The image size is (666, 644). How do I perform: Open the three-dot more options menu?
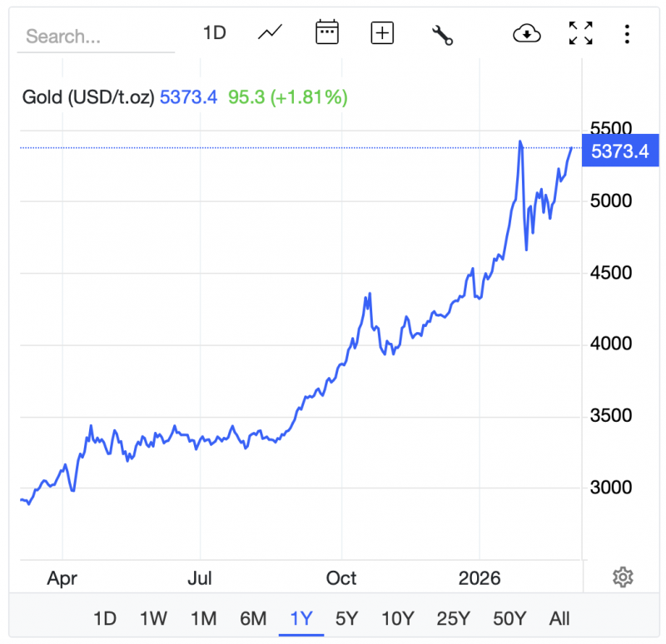coord(627,33)
